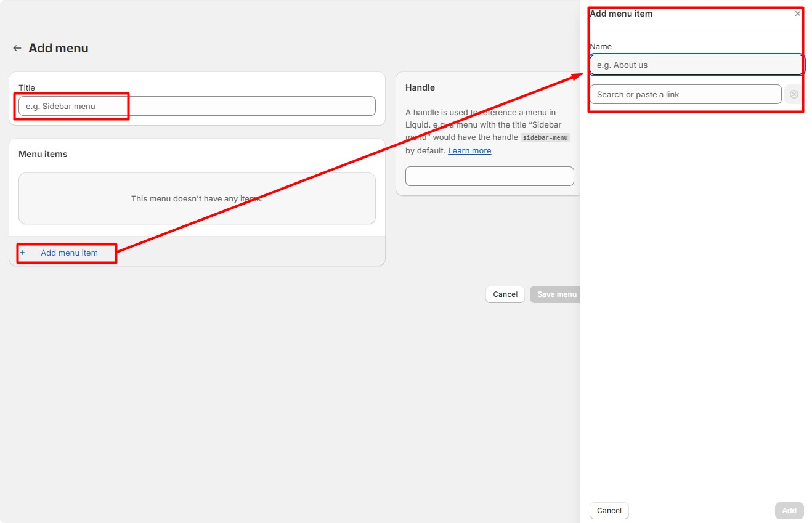Focus the Name field in the side panel
This screenshot has height=523, width=812.
pos(696,65)
